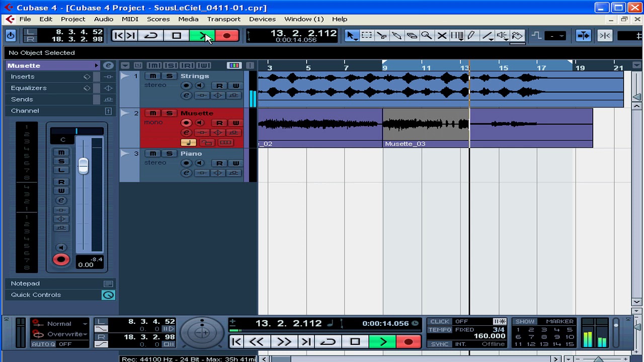Expand the Equalizers section in inspector
This screenshot has width=644, height=362.
point(29,88)
